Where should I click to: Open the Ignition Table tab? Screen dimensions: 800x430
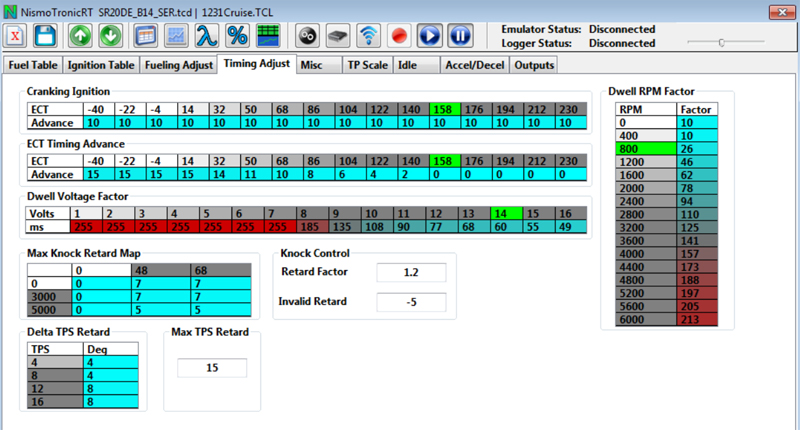point(100,65)
